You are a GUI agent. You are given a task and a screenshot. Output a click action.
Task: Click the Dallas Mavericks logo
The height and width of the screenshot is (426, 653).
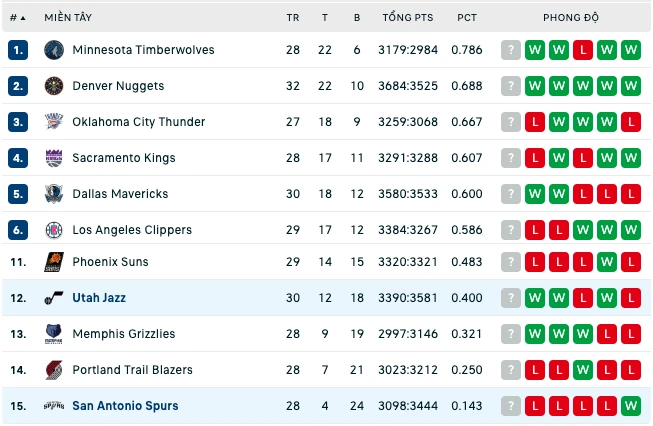click(x=54, y=194)
